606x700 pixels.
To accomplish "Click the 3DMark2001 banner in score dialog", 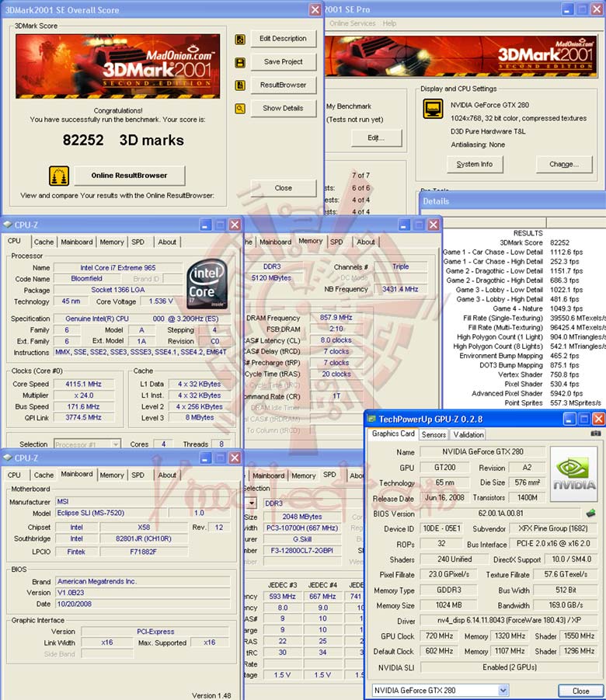I will (118, 66).
